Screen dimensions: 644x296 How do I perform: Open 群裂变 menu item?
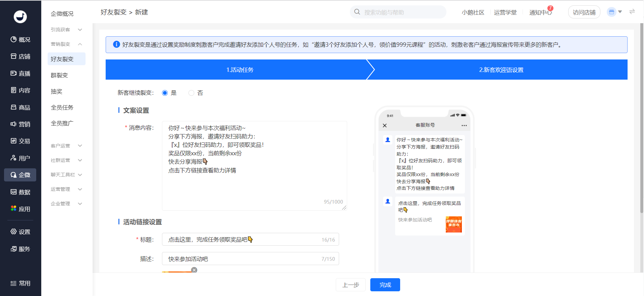click(59, 75)
